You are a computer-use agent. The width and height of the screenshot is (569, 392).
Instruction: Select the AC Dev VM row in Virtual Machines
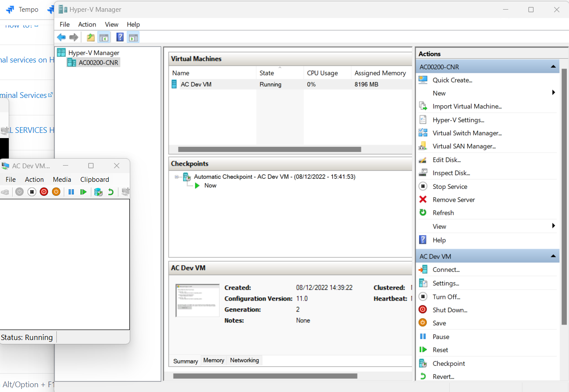[x=290, y=84]
